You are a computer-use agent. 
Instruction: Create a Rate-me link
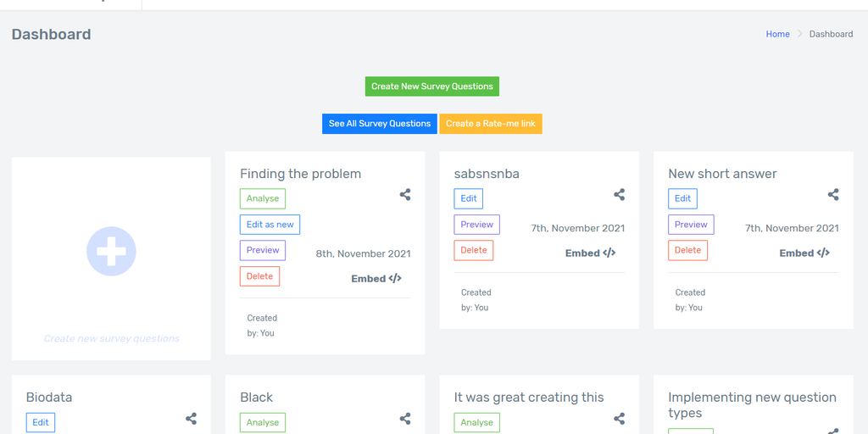(x=491, y=124)
